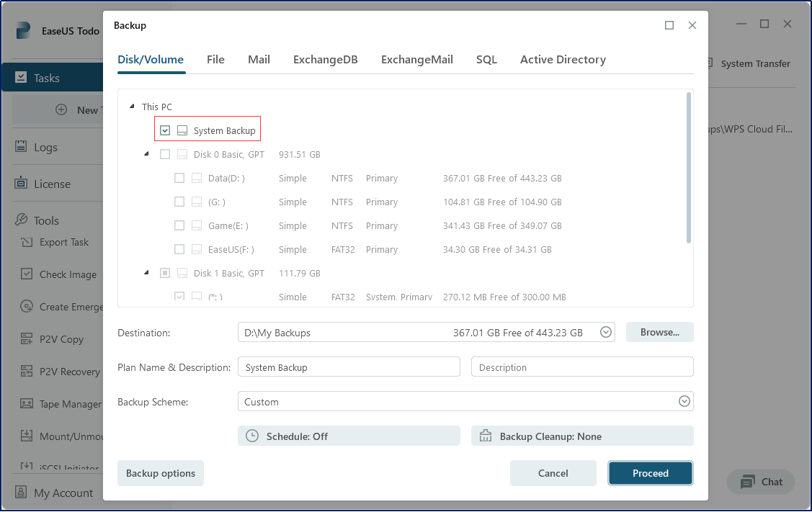Open P2V Copy tool icon
Image resolution: width=812 pixels, height=512 pixels.
tap(27, 339)
